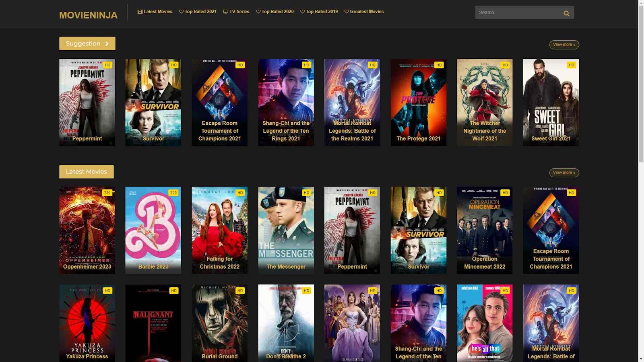This screenshot has height=362, width=644.
Task: Open the Survivor poster under Latest Movies
Action: pyautogui.click(x=419, y=230)
